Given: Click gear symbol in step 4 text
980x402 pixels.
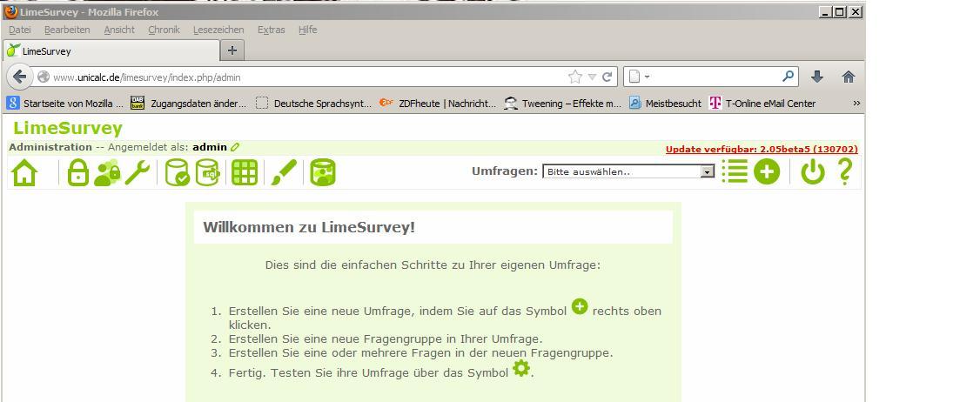Looking at the screenshot, I should [x=521, y=368].
